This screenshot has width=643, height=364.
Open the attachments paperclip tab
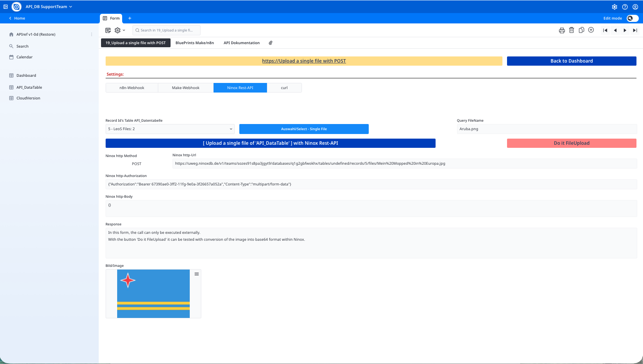point(270,43)
